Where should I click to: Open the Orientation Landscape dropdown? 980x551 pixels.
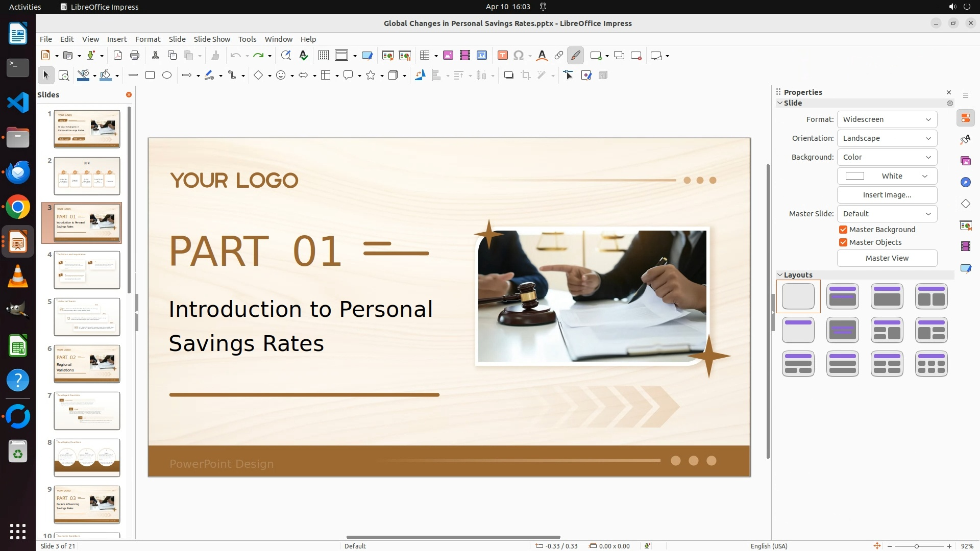tap(887, 138)
